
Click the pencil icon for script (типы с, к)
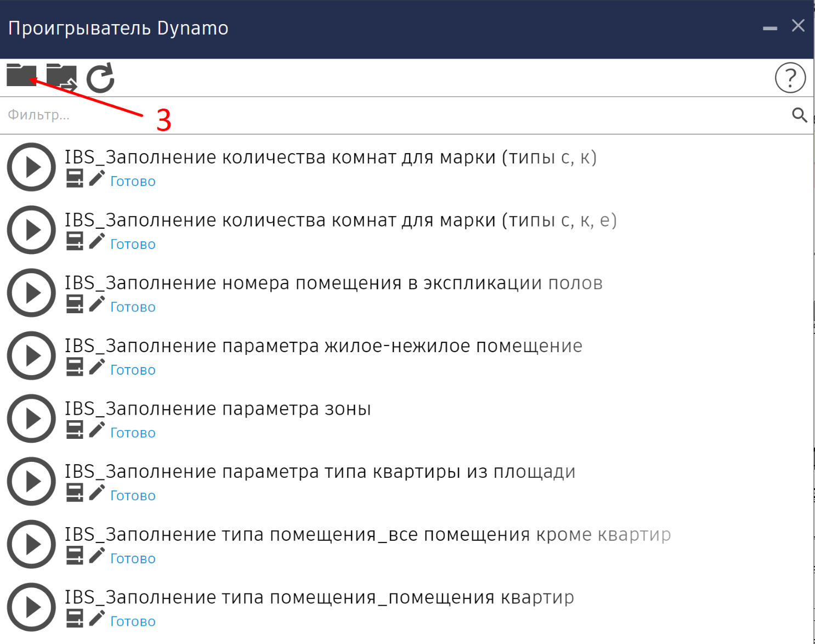[x=97, y=178]
